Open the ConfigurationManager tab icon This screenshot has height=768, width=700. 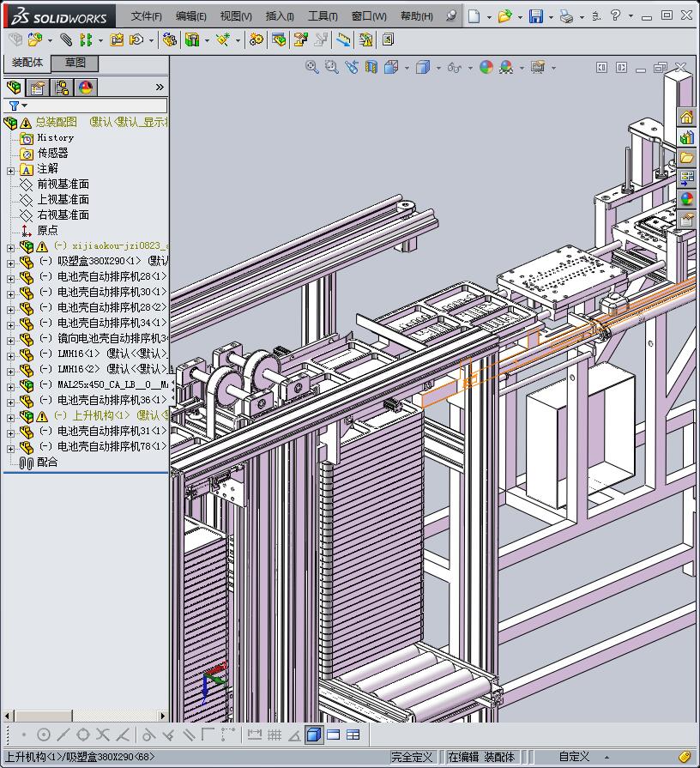click(x=62, y=88)
